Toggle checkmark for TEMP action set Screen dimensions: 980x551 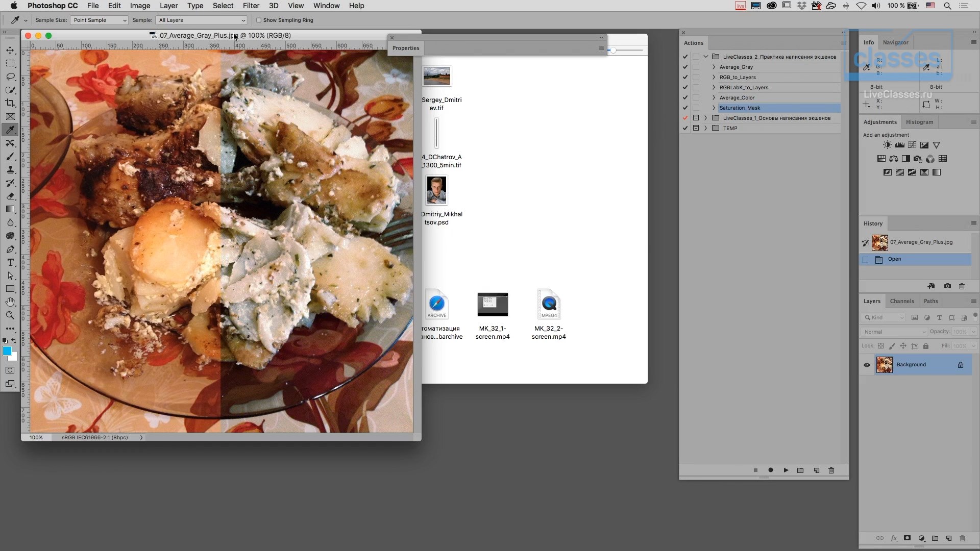coord(685,128)
